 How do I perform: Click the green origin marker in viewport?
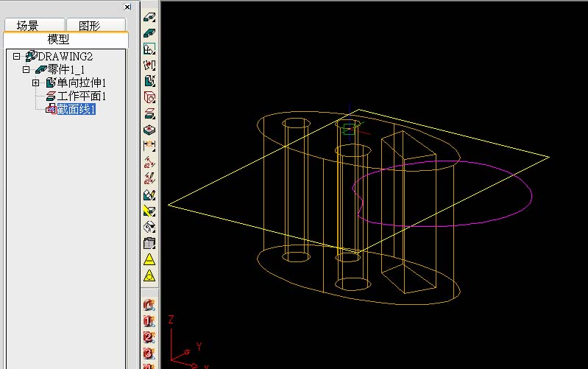(x=350, y=129)
